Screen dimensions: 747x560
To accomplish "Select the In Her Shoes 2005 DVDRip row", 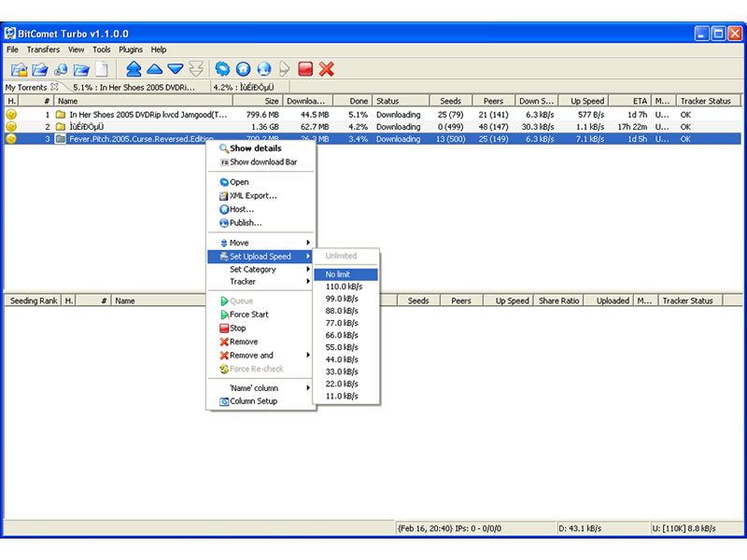I will tap(373, 115).
